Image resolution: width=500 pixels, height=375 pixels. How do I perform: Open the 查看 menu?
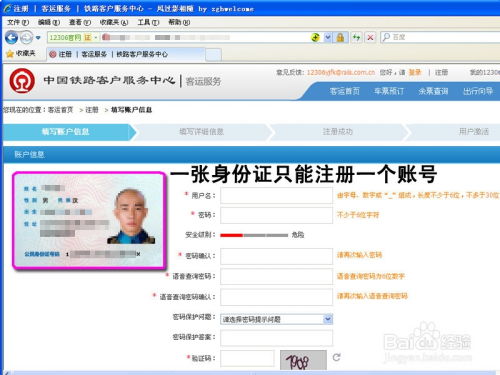(79, 22)
